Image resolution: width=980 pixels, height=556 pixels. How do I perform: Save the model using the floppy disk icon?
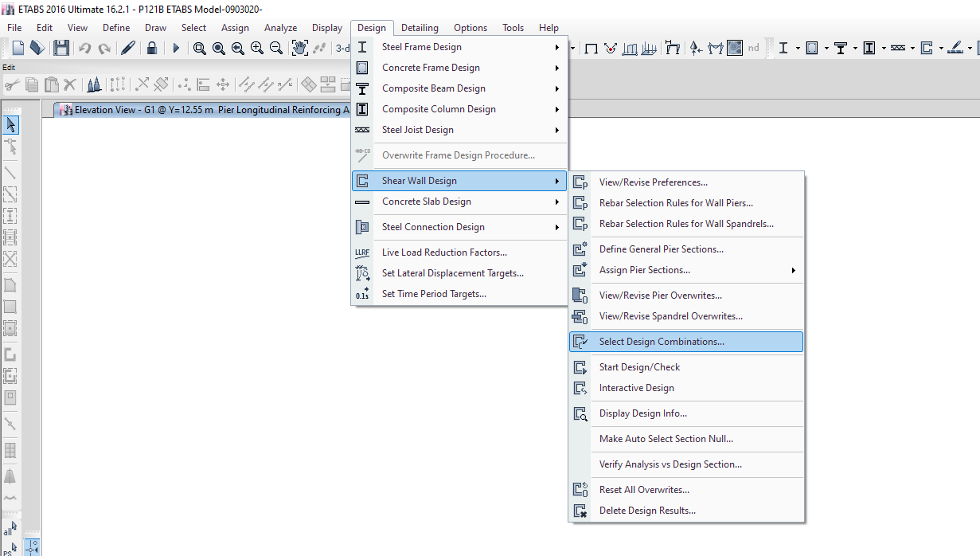click(x=61, y=48)
